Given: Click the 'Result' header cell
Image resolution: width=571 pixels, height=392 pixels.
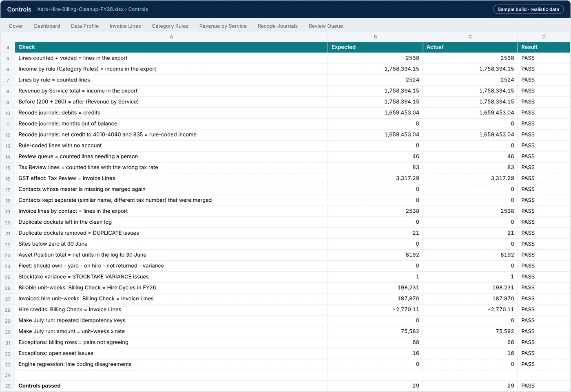Looking at the screenshot, I should pos(544,47).
